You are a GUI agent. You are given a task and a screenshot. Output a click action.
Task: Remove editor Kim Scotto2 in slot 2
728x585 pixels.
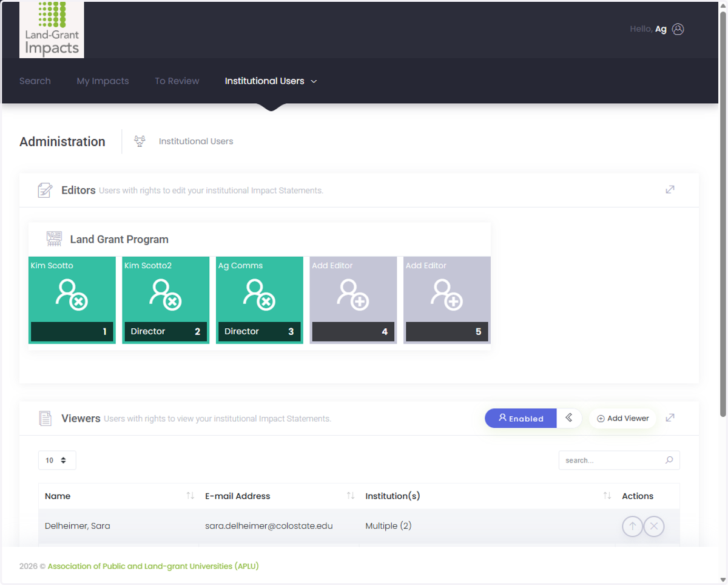pos(166,295)
